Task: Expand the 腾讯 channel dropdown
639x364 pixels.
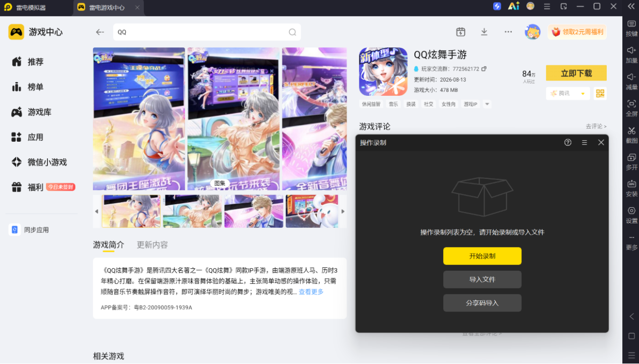Action: tap(568, 93)
